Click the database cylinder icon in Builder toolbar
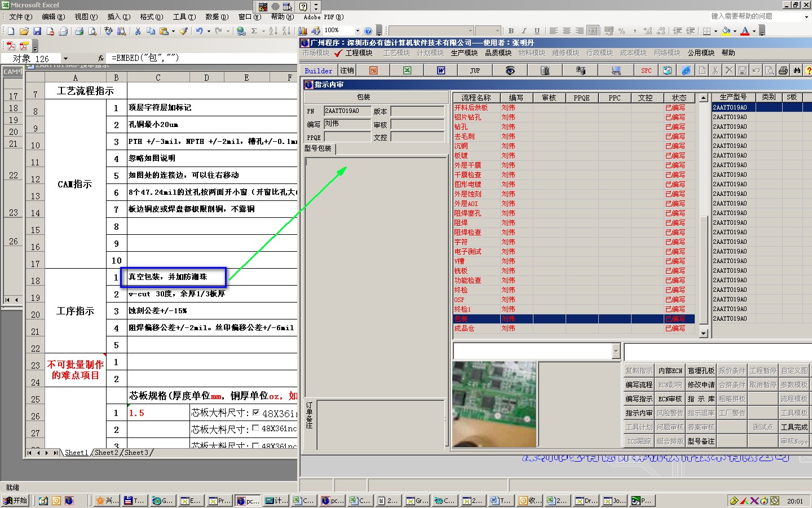Viewport: 812px width, 508px height. pyautogui.click(x=545, y=71)
